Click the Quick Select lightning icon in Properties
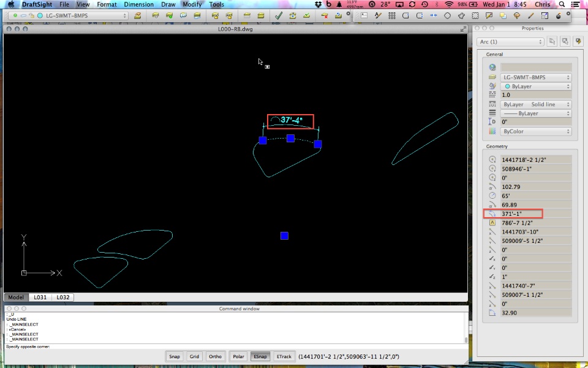The height and width of the screenshot is (368, 588). tap(578, 41)
